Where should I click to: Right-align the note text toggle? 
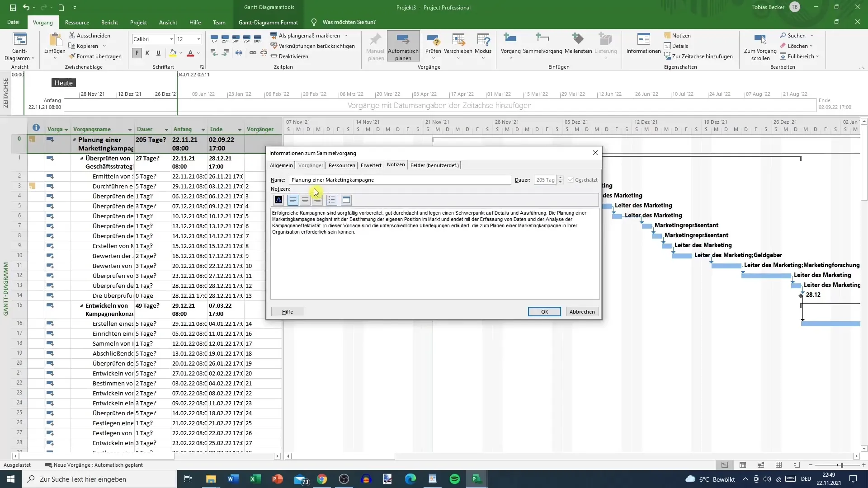coord(317,200)
